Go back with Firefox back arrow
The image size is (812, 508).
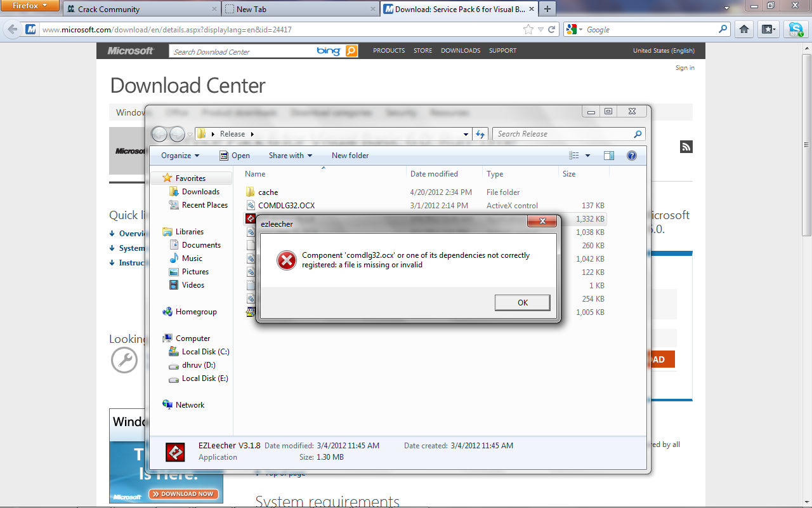click(x=13, y=29)
